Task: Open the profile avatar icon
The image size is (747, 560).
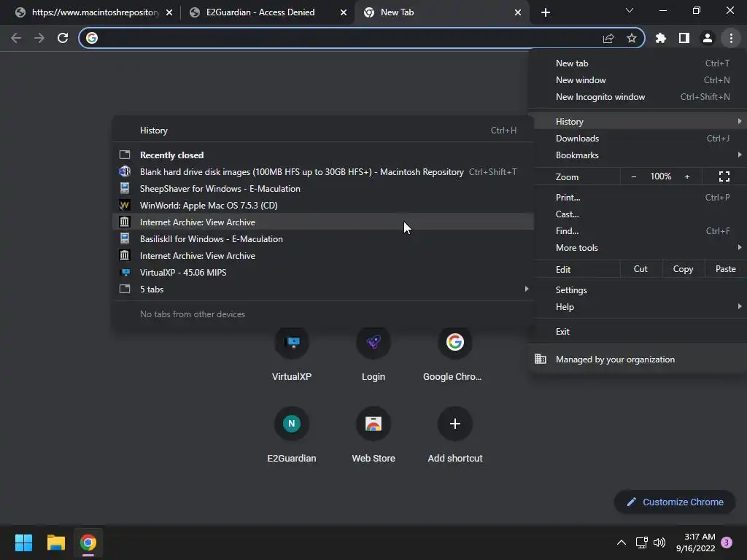Action: [x=708, y=38]
